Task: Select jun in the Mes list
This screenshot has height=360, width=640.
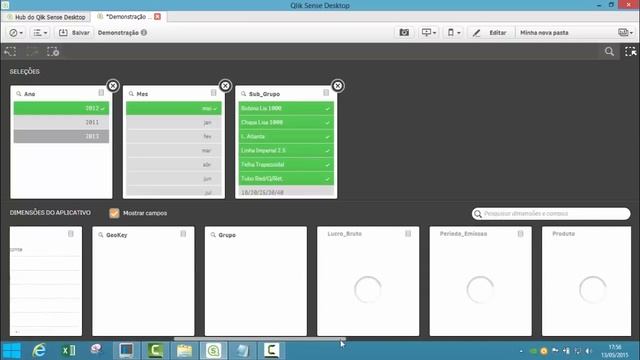Action: pos(174,178)
